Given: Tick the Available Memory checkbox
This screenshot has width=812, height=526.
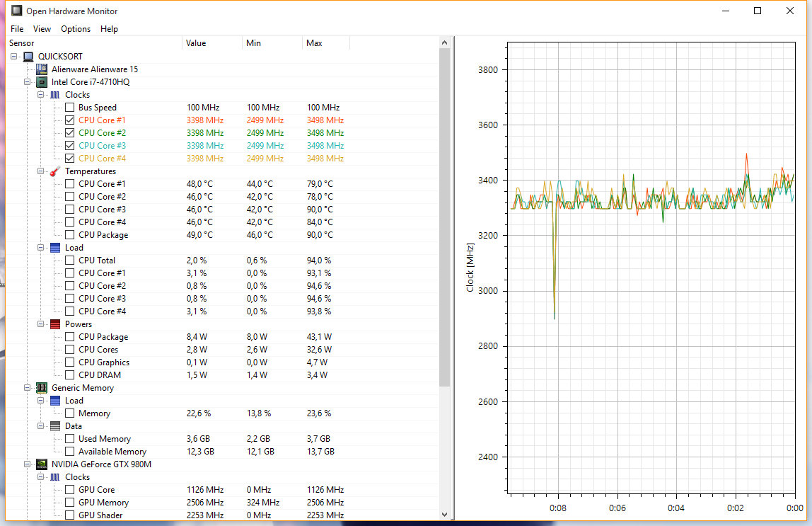Looking at the screenshot, I should 70,452.
